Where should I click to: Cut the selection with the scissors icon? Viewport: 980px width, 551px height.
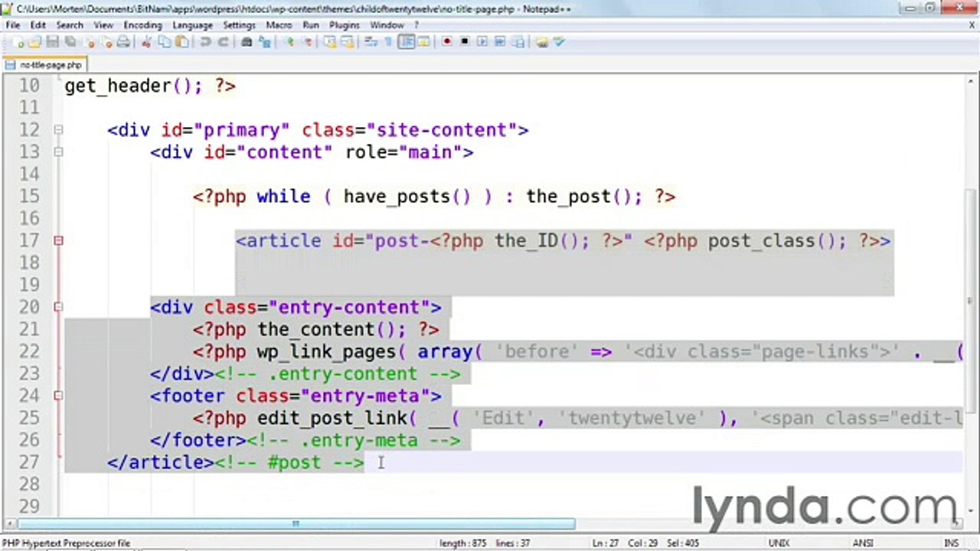click(146, 42)
